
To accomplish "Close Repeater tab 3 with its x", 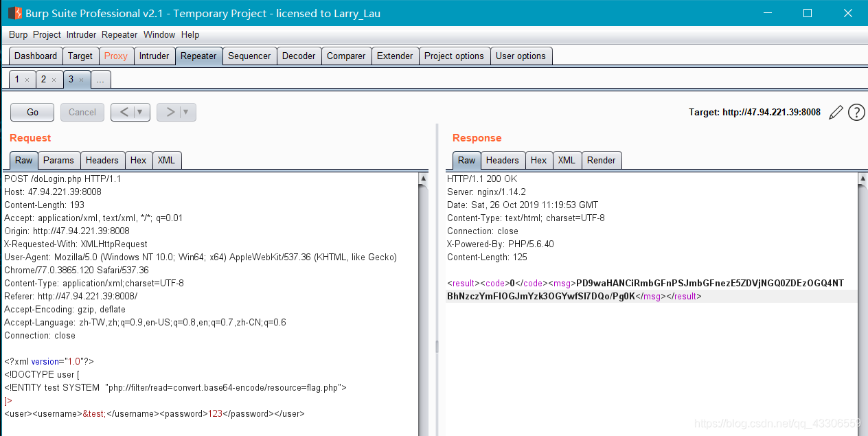I will click(x=81, y=80).
